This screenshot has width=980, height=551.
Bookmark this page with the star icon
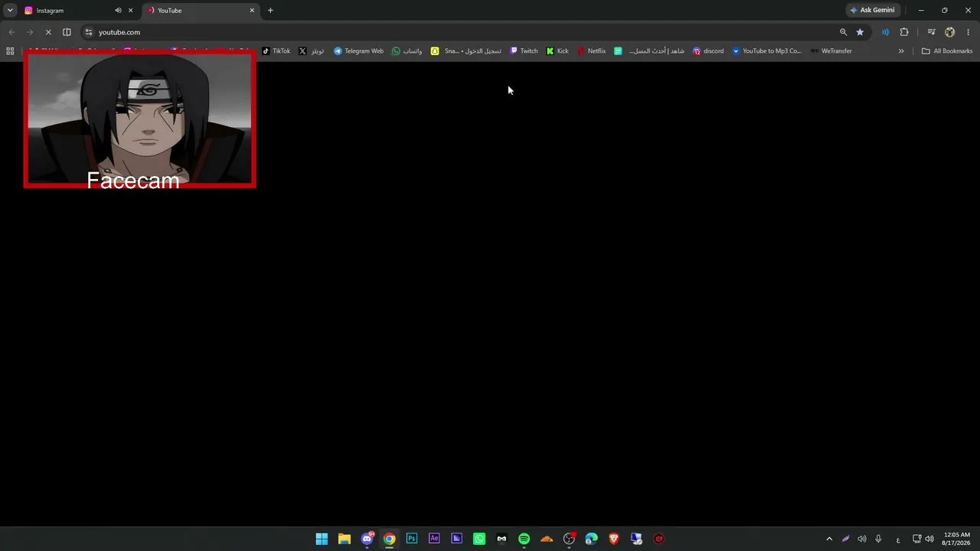[x=860, y=32]
